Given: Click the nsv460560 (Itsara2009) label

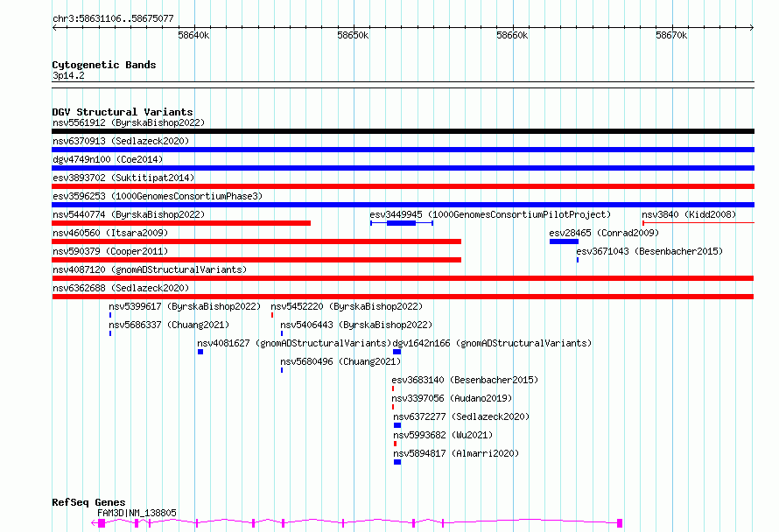Looking at the screenshot, I should [x=110, y=233].
